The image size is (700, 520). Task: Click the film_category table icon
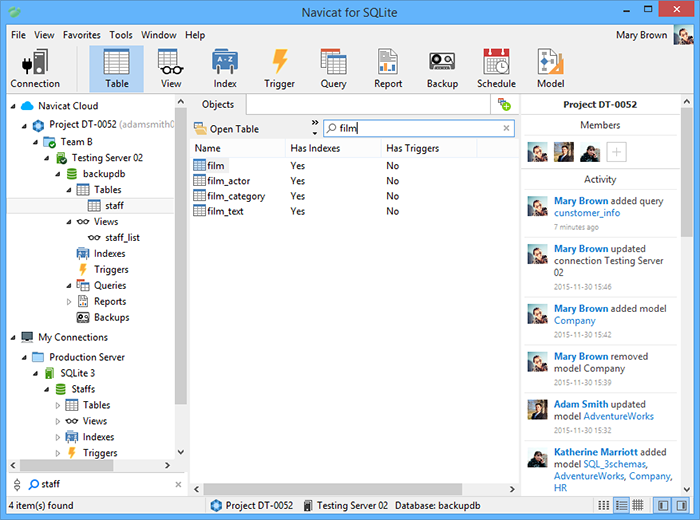(199, 196)
